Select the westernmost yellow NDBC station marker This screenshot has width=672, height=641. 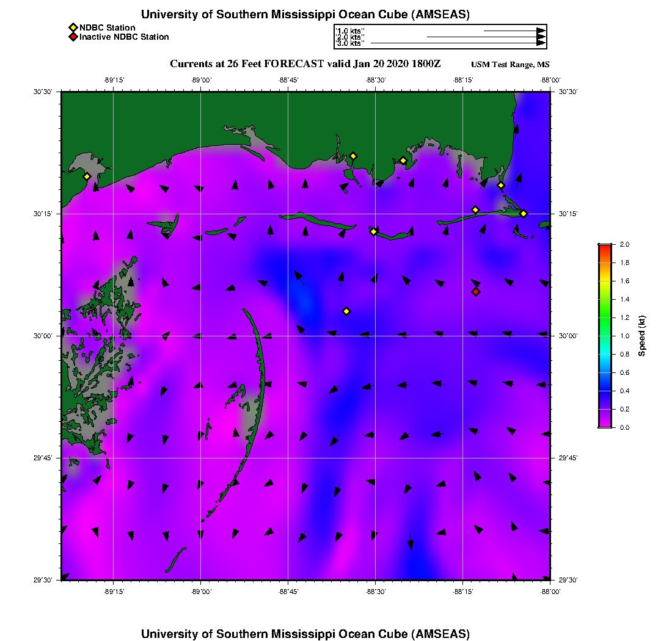click(87, 176)
